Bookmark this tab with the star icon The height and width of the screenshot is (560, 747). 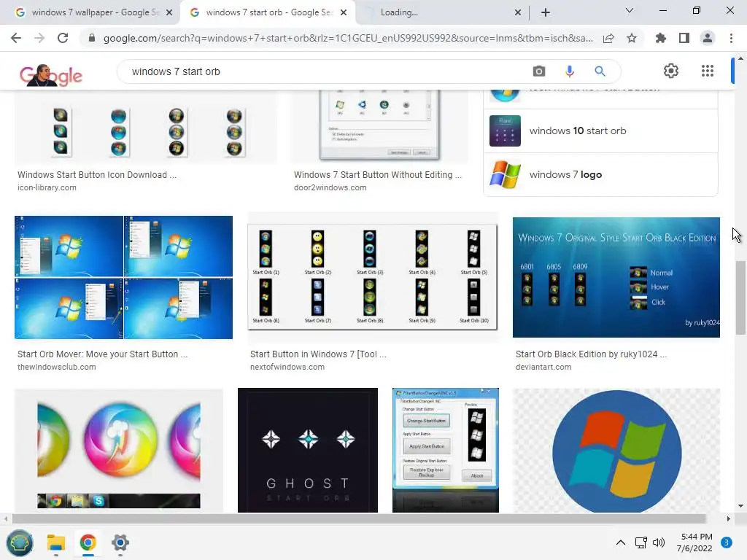click(x=632, y=38)
